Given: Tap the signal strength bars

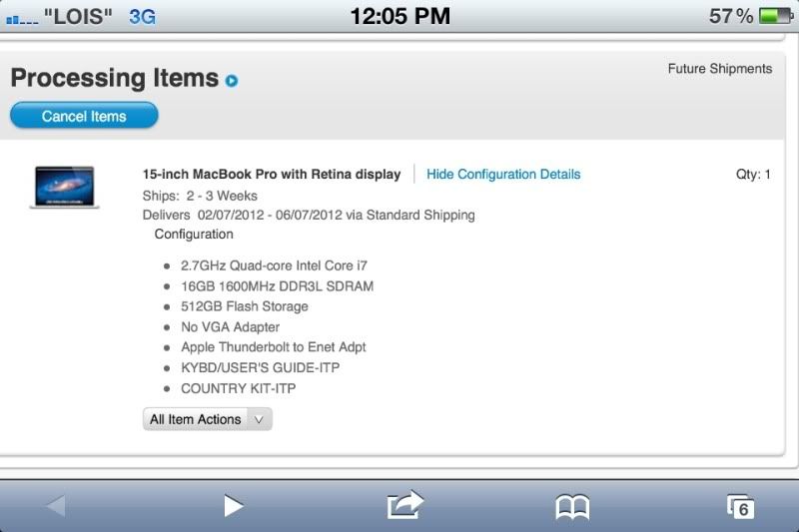Looking at the screenshot, I should (21, 18).
